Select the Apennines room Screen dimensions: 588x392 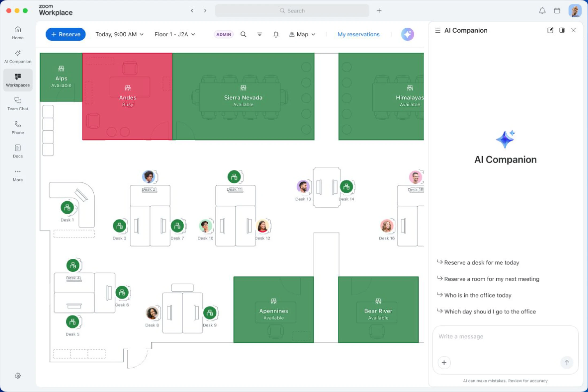pos(273,310)
